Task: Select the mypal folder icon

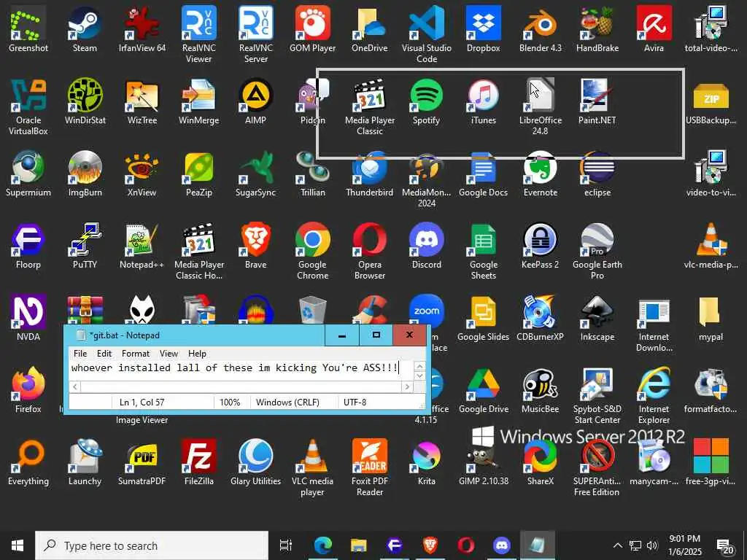Action: 711,319
